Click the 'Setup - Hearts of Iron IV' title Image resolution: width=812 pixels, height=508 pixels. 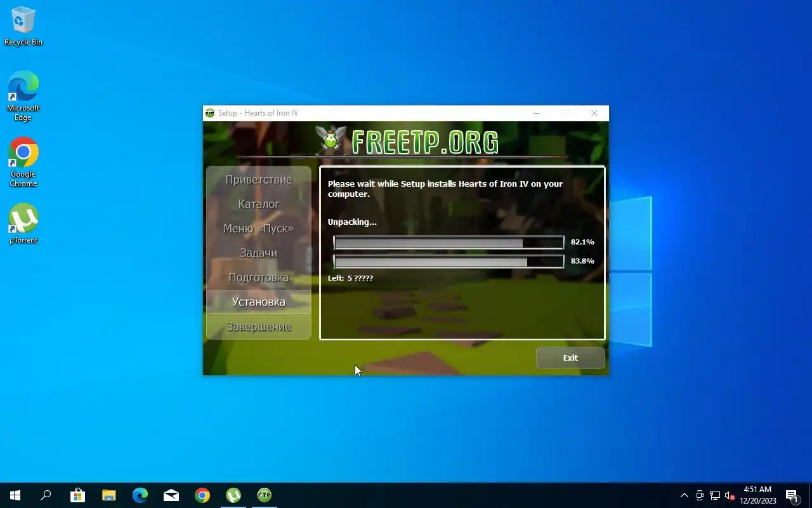(x=258, y=113)
